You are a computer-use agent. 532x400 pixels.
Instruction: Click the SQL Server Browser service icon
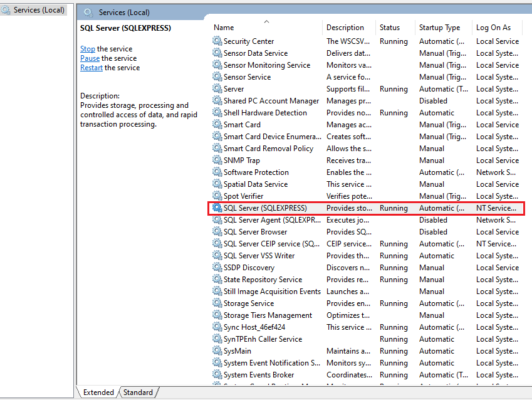pos(216,231)
